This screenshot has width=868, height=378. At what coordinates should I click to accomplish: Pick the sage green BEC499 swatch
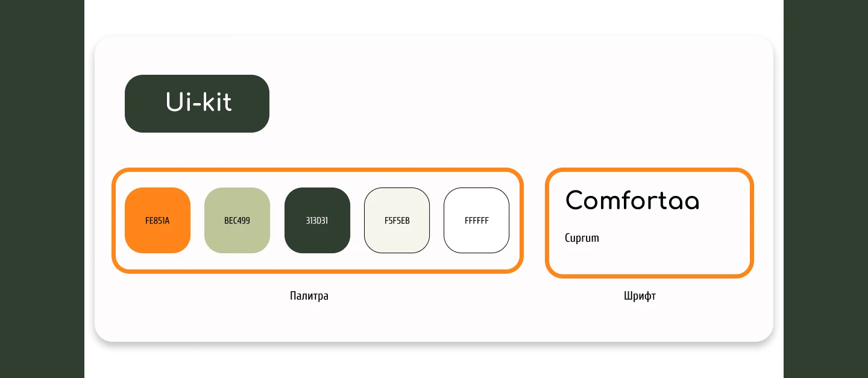[x=237, y=220]
